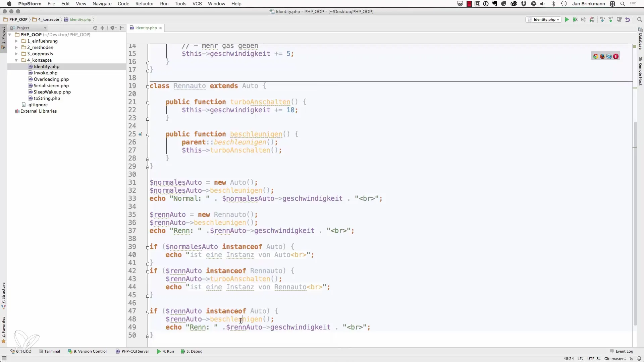
Task: Toggle Database side tab
Action: pyautogui.click(x=640, y=39)
